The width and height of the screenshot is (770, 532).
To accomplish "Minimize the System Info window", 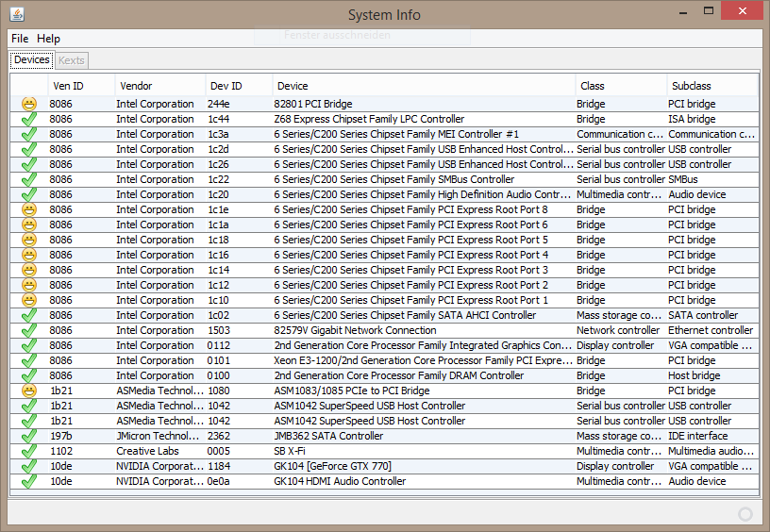I will click(x=683, y=11).
